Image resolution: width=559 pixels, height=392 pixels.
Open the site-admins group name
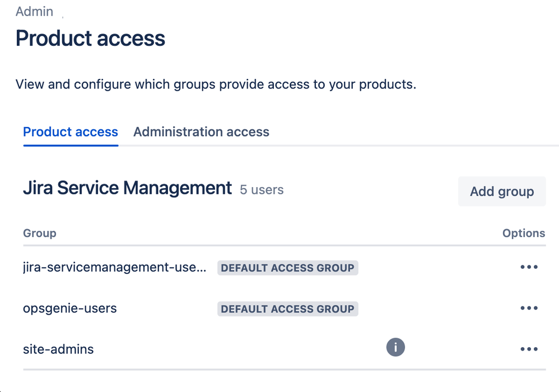[58, 349]
